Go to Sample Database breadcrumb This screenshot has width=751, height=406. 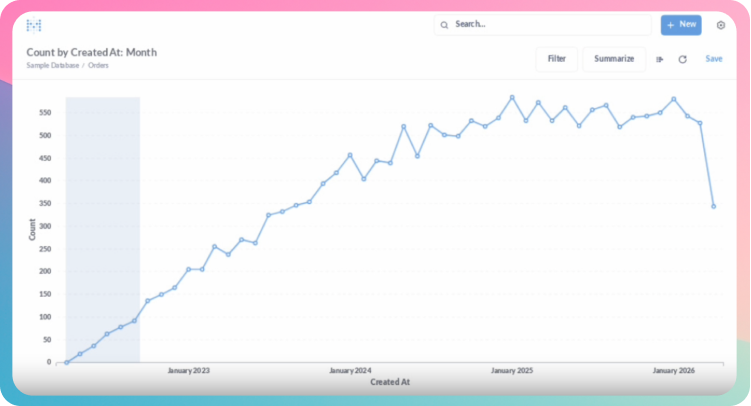pyautogui.click(x=53, y=66)
